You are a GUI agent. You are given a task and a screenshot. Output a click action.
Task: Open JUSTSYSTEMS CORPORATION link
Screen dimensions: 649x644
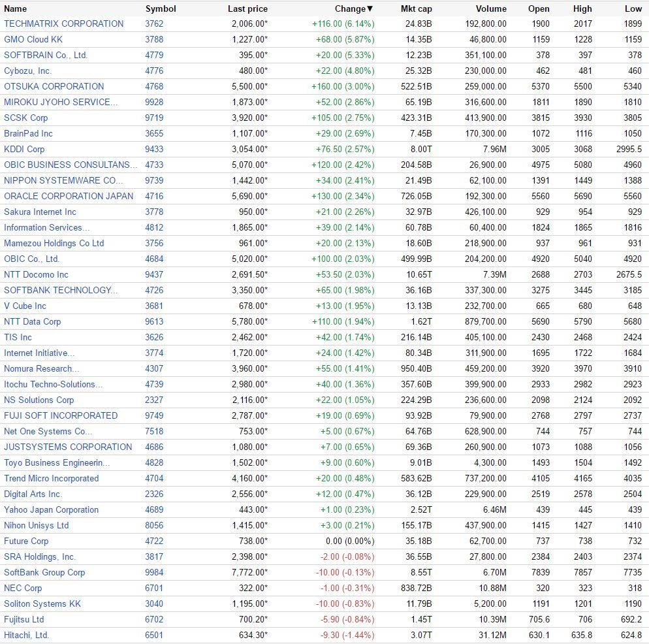(x=68, y=447)
